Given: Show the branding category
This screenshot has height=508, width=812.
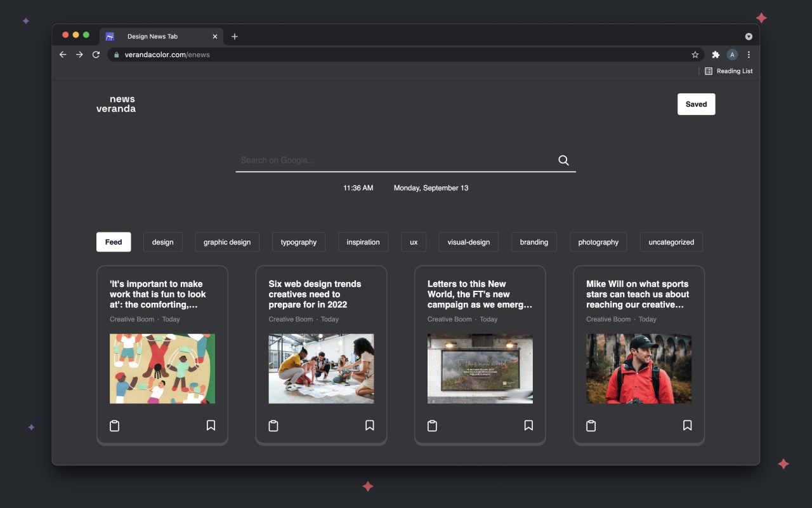Looking at the screenshot, I should (534, 242).
